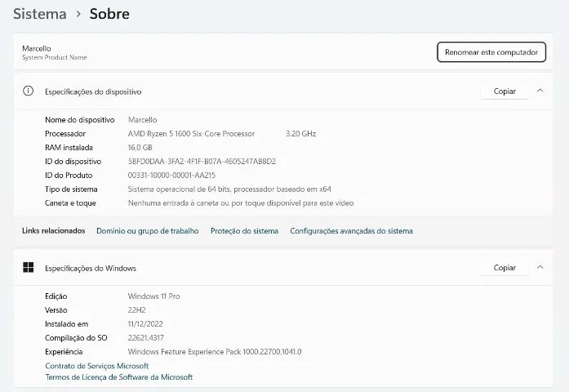The height and width of the screenshot is (392, 569).
Task: Select the AMD Ryzen 5 1600 processor text
Action: click(191, 134)
